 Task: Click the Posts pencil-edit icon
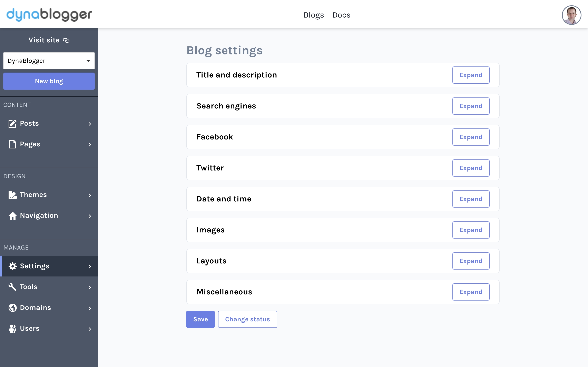pyautogui.click(x=12, y=124)
